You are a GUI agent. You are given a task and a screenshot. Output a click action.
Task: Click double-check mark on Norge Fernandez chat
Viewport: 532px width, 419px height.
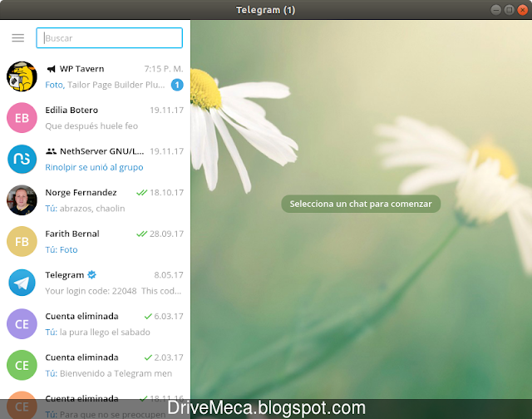pyautogui.click(x=141, y=193)
